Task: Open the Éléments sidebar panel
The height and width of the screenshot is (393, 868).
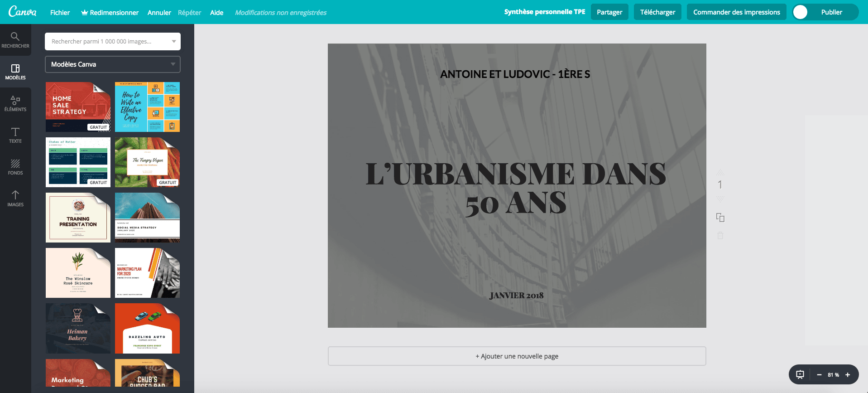Action: click(15, 104)
